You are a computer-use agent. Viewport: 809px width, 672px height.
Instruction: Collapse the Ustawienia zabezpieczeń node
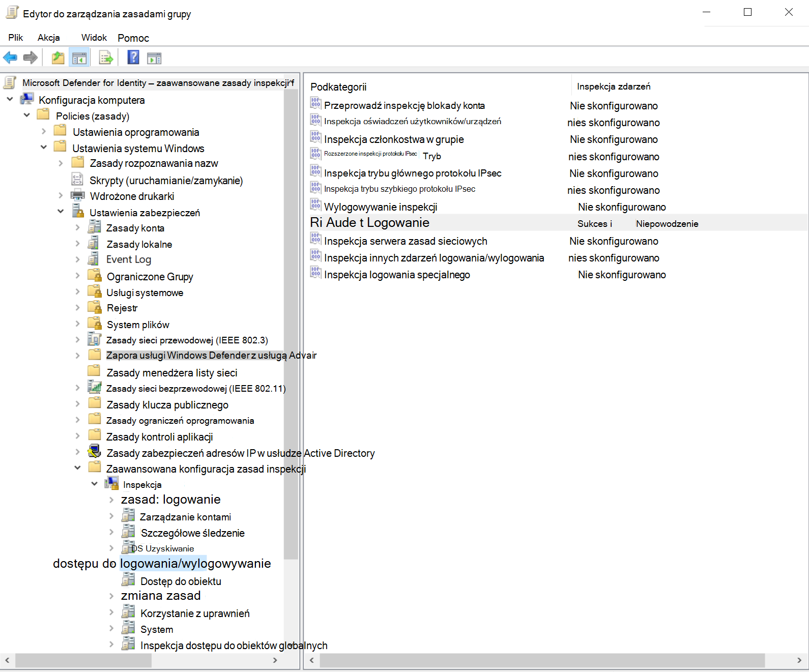[61, 211]
